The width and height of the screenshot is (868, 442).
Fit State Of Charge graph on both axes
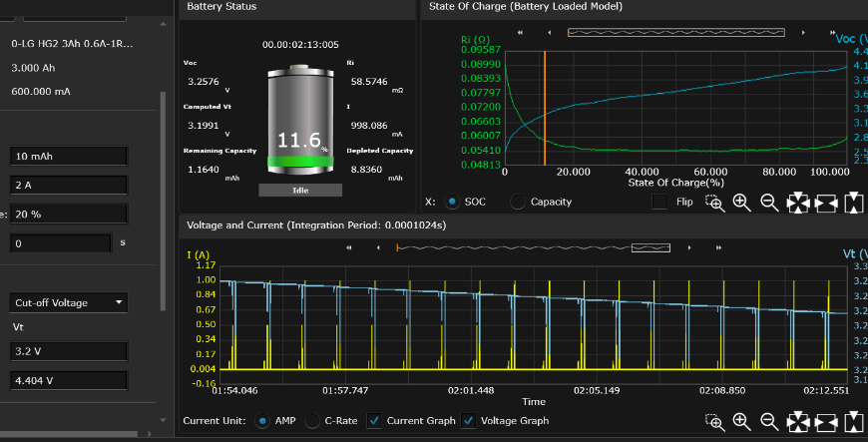798,204
